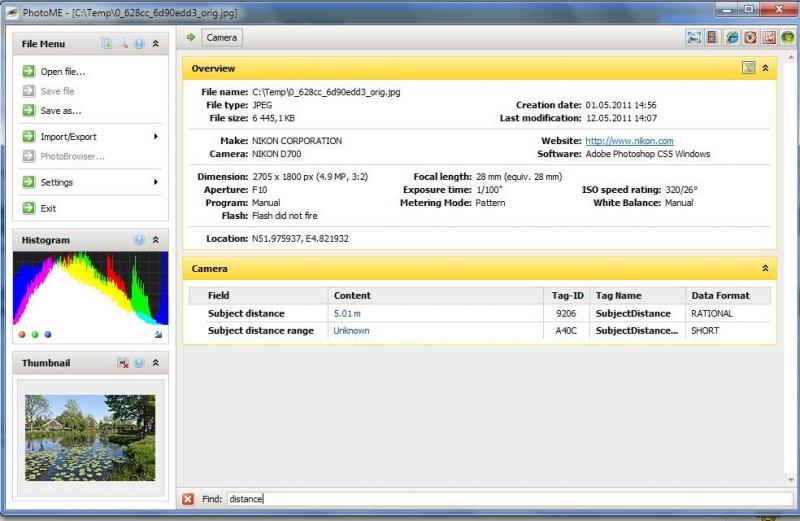This screenshot has height=521, width=800.
Task: Click the Tag Name column header
Action: pos(637,295)
